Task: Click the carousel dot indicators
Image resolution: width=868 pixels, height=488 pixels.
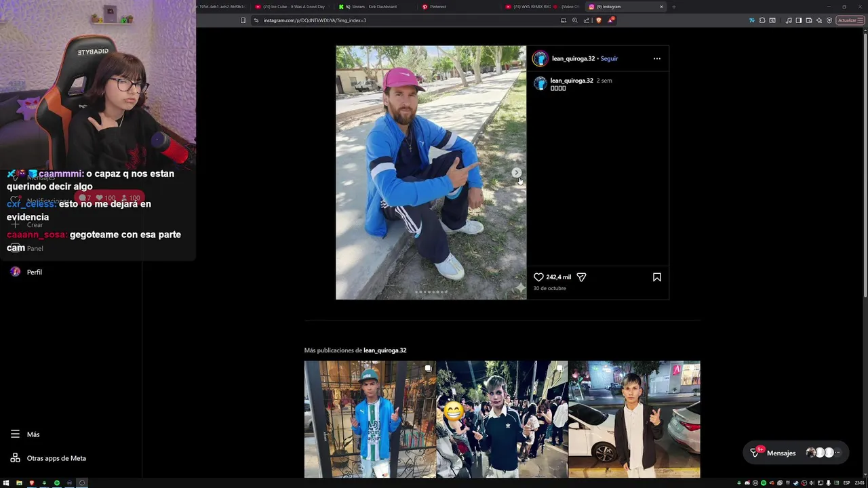Action: 431,292
